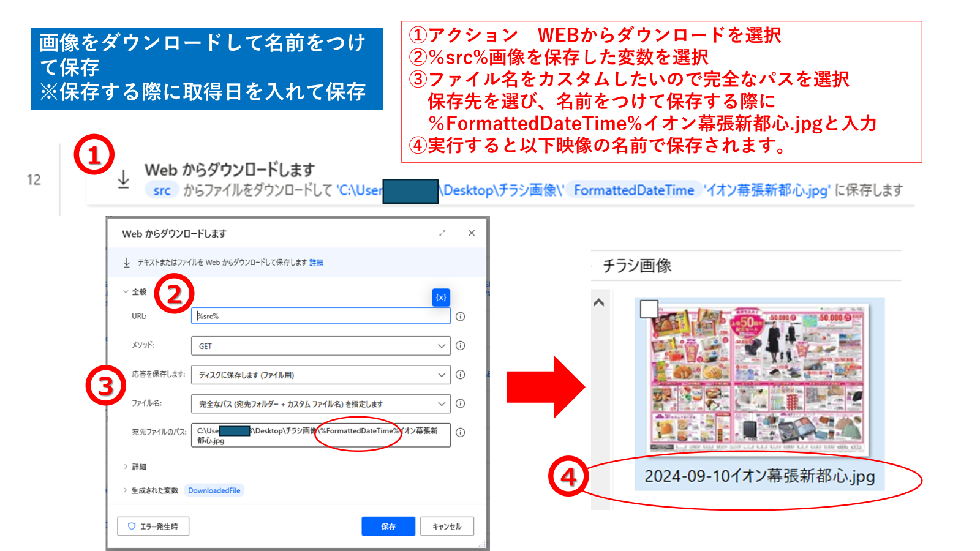Image resolution: width=980 pixels, height=551 pixels.
Task: Expand the 生成された変数 section
Action: (151, 490)
